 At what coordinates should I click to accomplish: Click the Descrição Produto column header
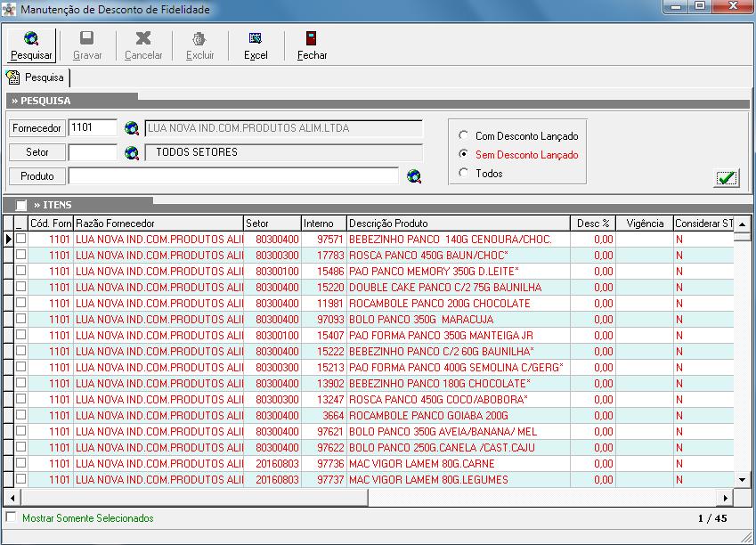click(458, 224)
